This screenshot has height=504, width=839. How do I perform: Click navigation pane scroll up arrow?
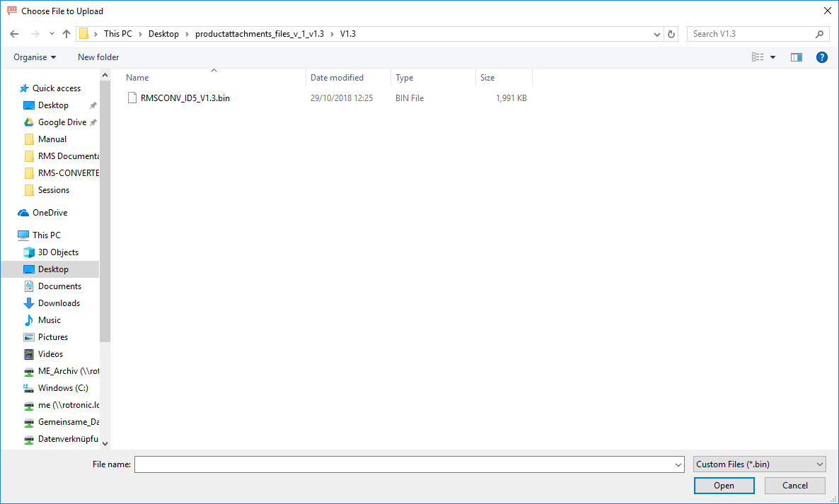pyautogui.click(x=105, y=75)
